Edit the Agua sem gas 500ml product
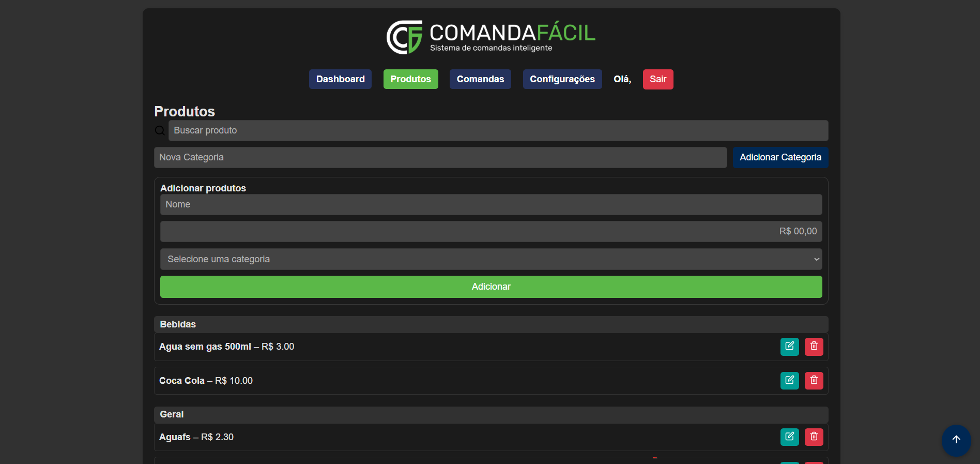The height and width of the screenshot is (464, 980). [789, 347]
